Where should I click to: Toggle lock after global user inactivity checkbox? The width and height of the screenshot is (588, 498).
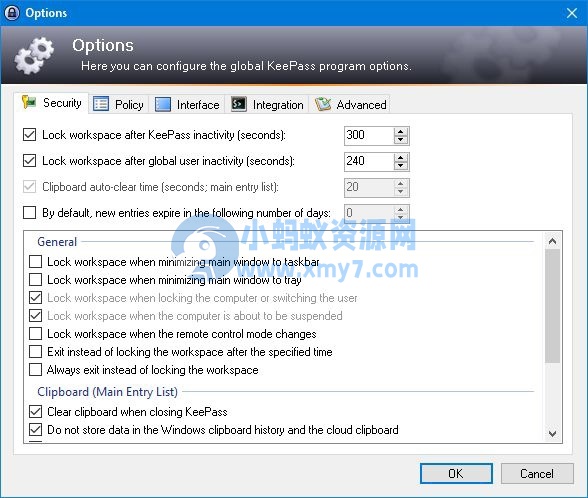[30, 161]
